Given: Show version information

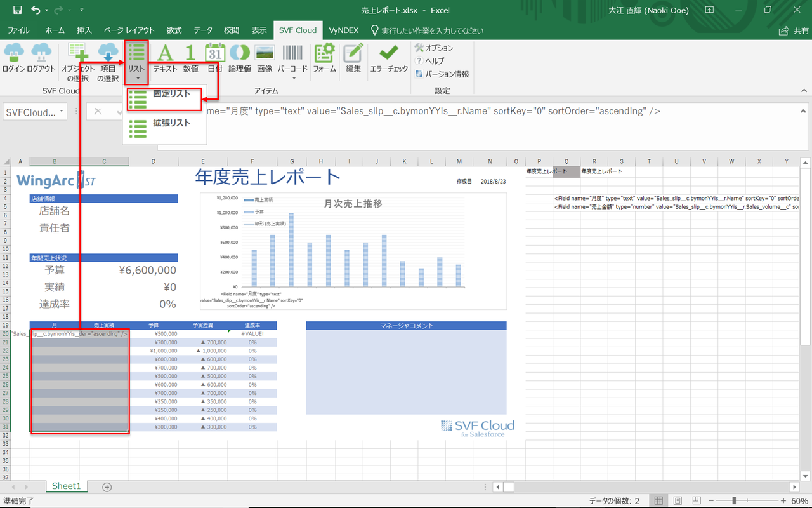Looking at the screenshot, I should coord(442,74).
